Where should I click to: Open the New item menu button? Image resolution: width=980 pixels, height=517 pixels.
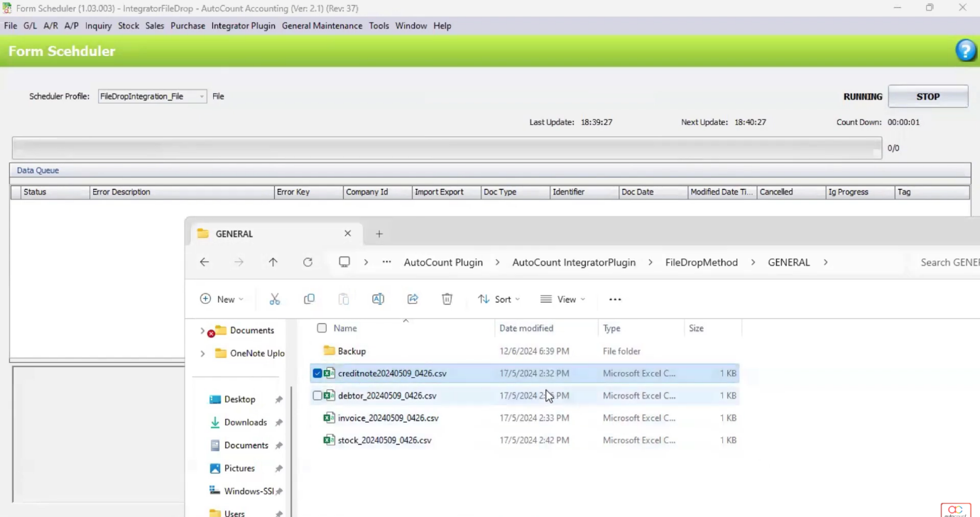coord(221,299)
